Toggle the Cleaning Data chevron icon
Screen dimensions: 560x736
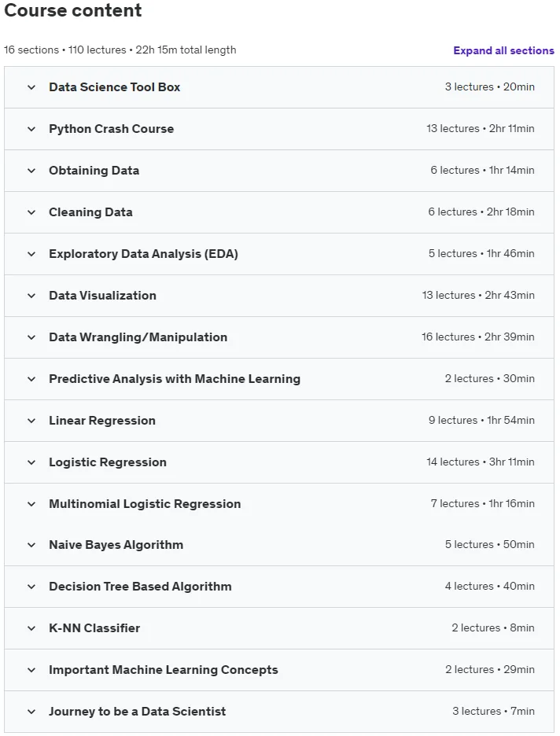coord(31,212)
